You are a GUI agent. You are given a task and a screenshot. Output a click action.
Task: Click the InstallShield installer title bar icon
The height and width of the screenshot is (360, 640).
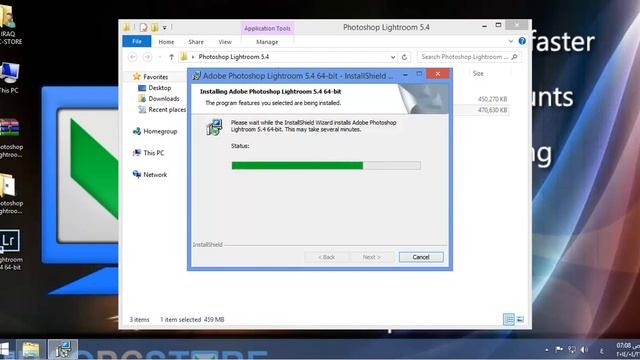click(197, 76)
